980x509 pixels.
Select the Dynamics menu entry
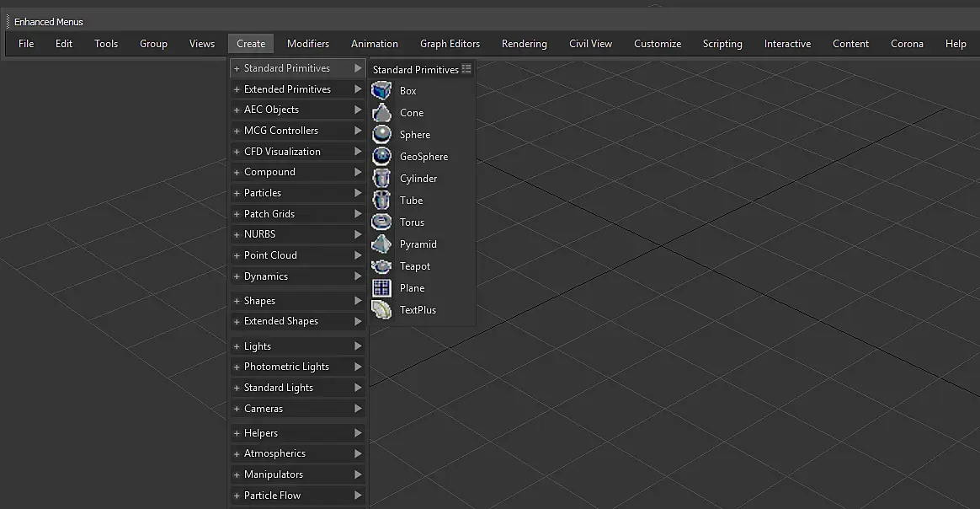point(297,276)
